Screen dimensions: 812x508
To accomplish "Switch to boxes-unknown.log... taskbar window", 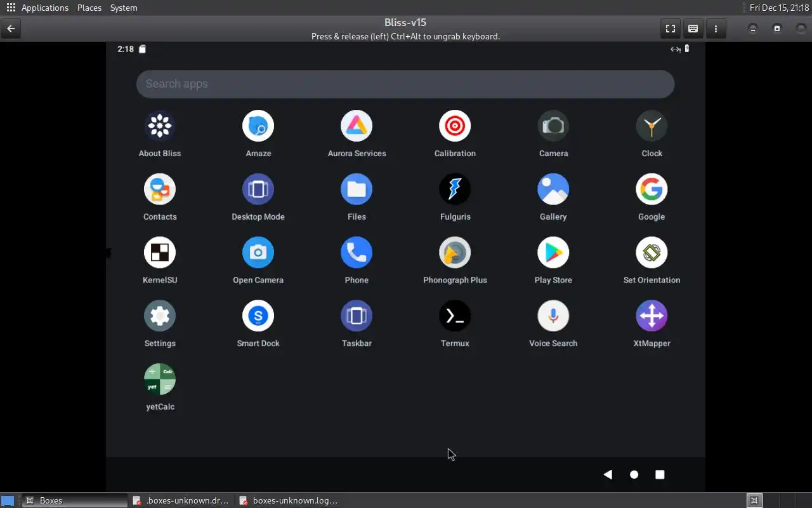I will click(289, 500).
